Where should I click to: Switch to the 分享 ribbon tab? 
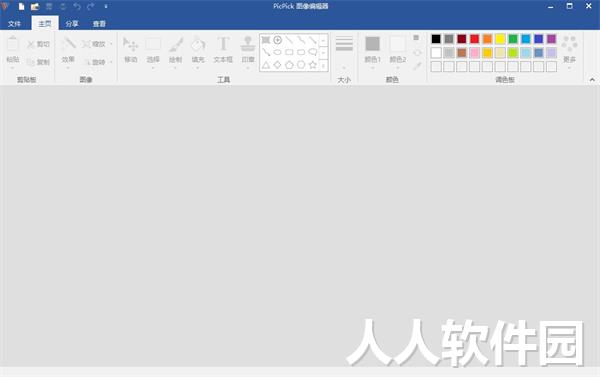[72, 24]
